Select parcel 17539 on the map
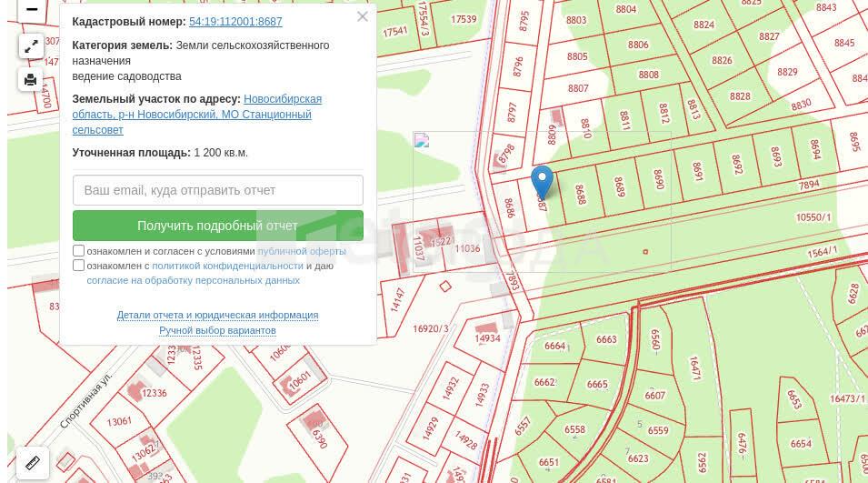This screenshot has width=868, height=483. [x=464, y=19]
